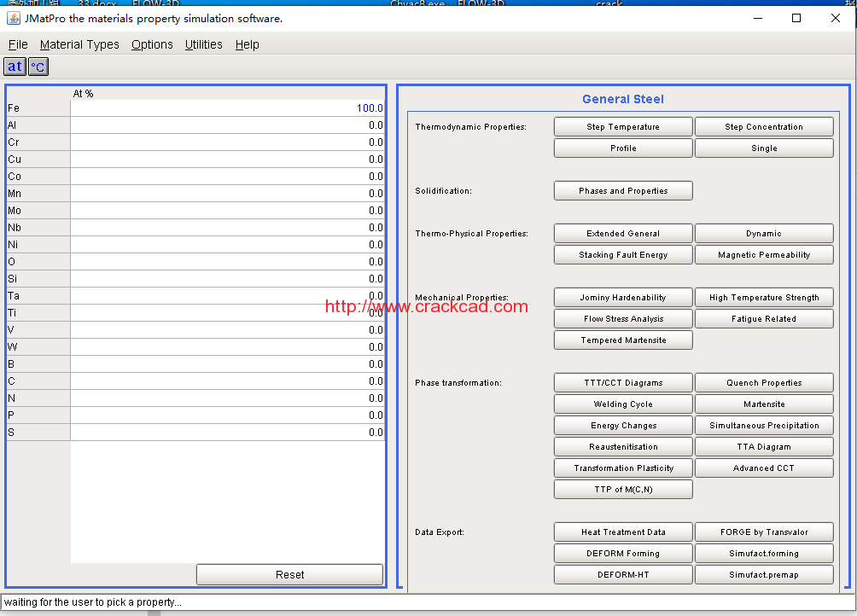Click the Martensite button

click(764, 404)
